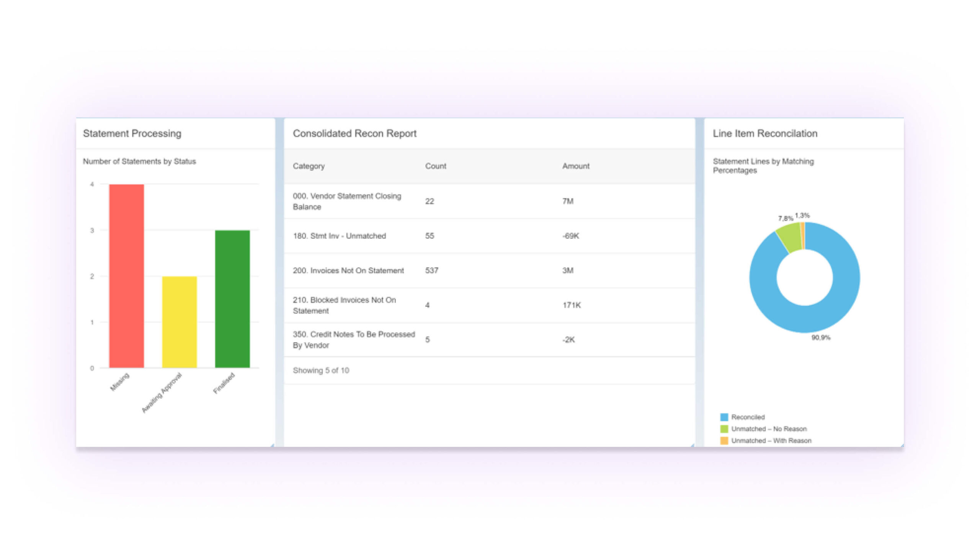Viewport: 980px width, 533px height.
Task: Grab the Consolidated Recon Report resize corner
Action: (x=692, y=445)
